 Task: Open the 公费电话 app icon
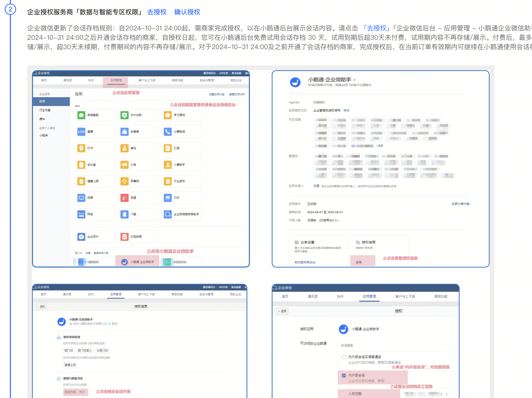click(168, 132)
